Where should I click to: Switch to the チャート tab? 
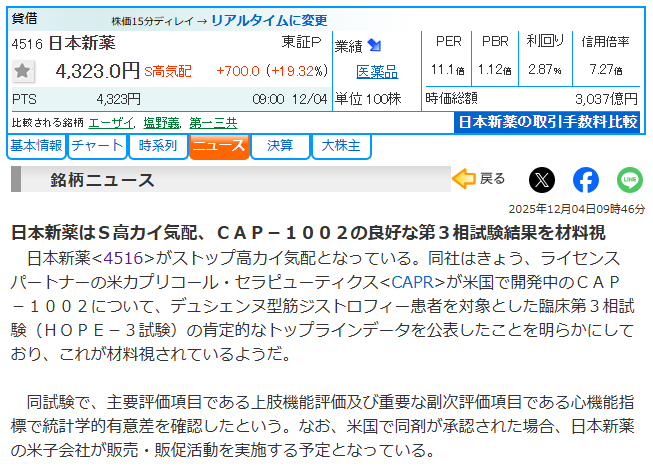97,146
